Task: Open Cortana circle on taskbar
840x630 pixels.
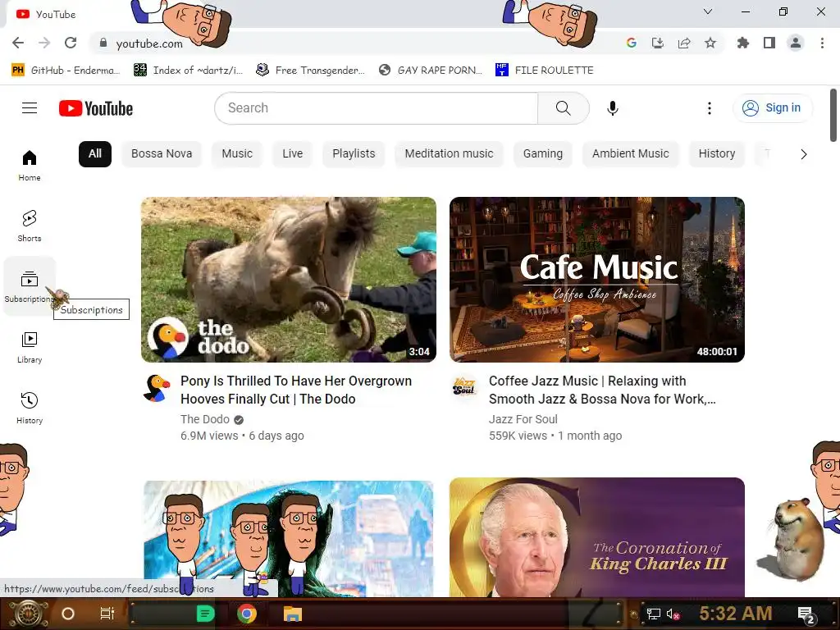Action: (x=67, y=614)
